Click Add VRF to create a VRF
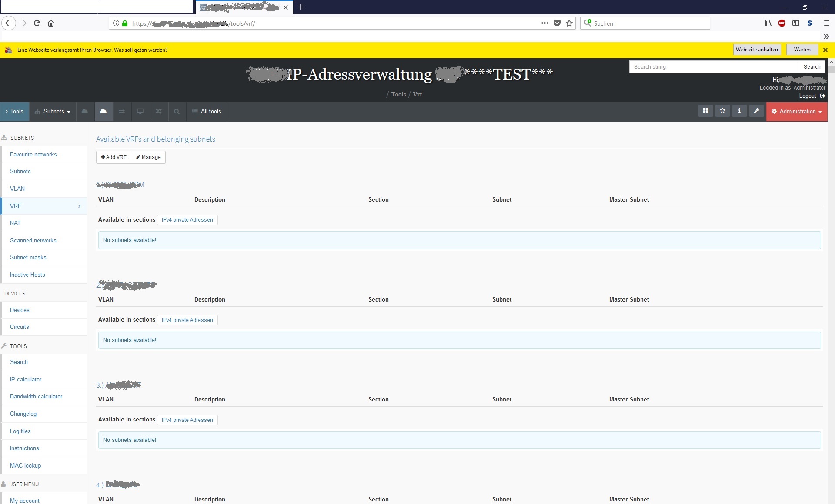Image resolution: width=835 pixels, height=504 pixels. coord(113,157)
